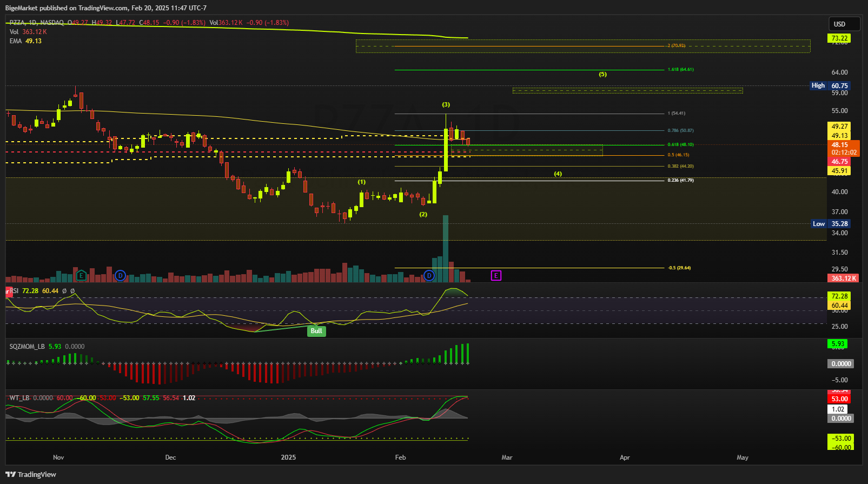The width and height of the screenshot is (868, 484).
Task: Click the EMA 49.13 axis label on the price scale
Action: [839, 136]
